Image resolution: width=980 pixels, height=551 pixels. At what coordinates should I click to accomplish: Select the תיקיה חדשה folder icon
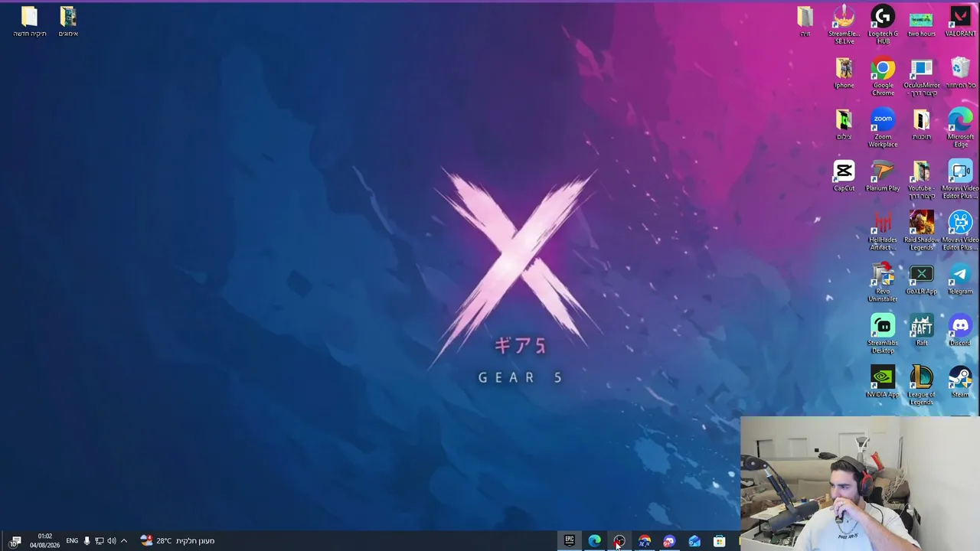coord(29,21)
